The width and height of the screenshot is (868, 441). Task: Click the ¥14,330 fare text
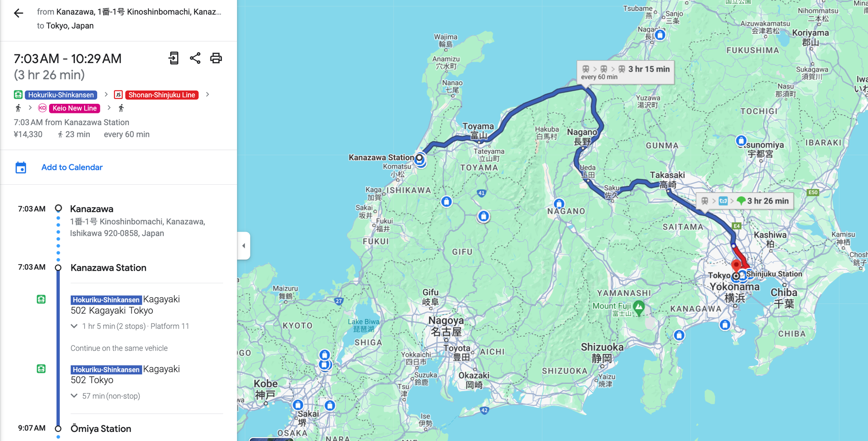click(x=28, y=135)
